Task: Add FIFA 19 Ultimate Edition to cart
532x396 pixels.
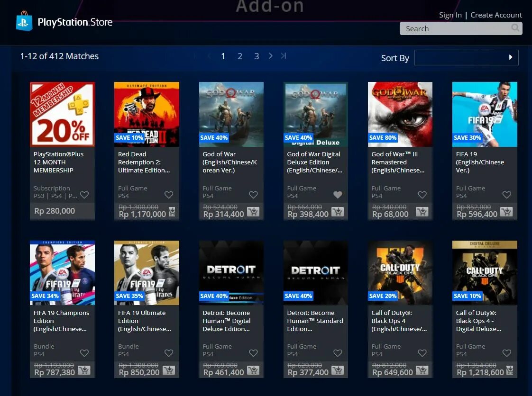Action: 169,370
